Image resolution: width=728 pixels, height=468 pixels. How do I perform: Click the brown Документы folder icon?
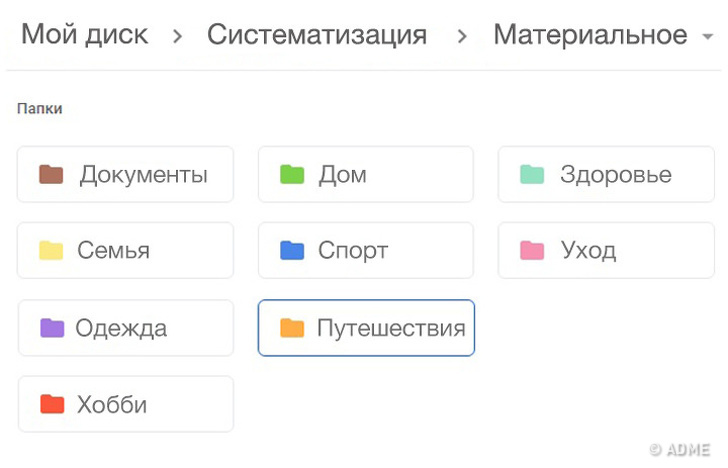(x=51, y=175)
